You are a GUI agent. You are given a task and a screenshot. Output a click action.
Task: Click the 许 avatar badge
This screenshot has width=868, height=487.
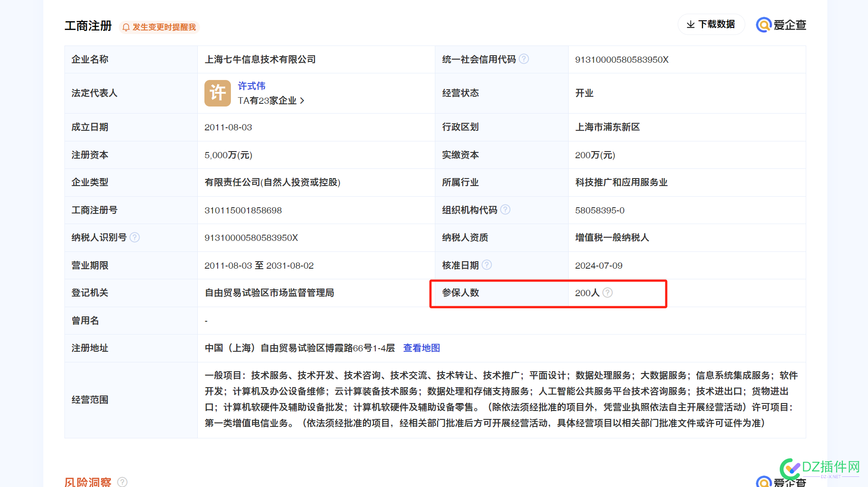point(218,93)
